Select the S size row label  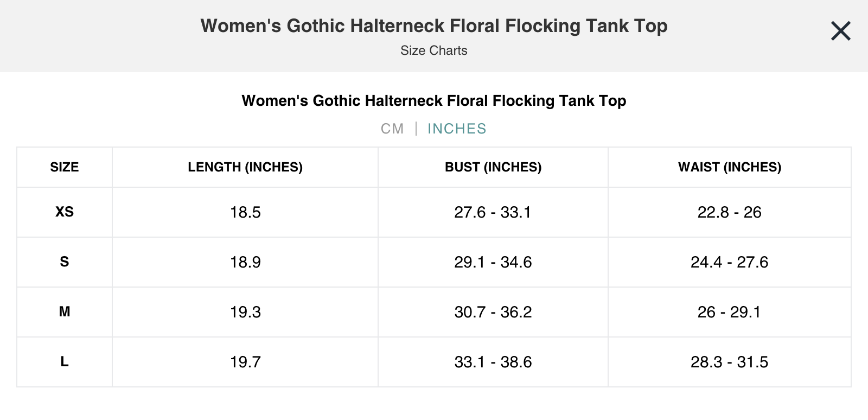(x=65, y=262)
